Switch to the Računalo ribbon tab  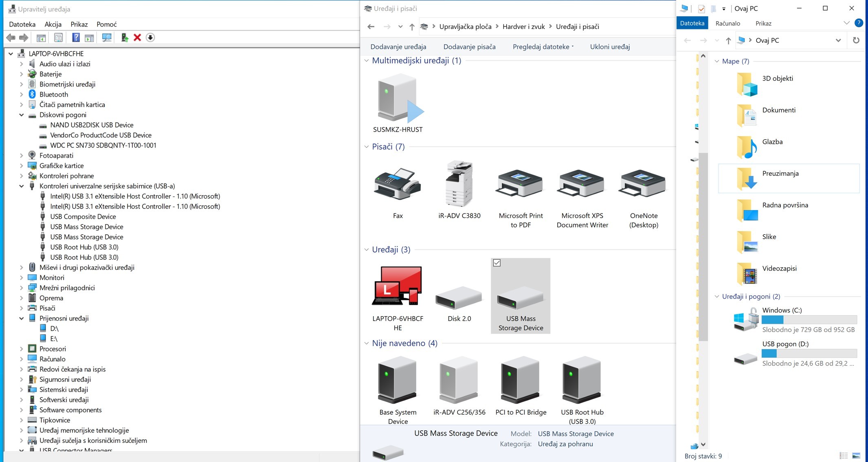727,23
